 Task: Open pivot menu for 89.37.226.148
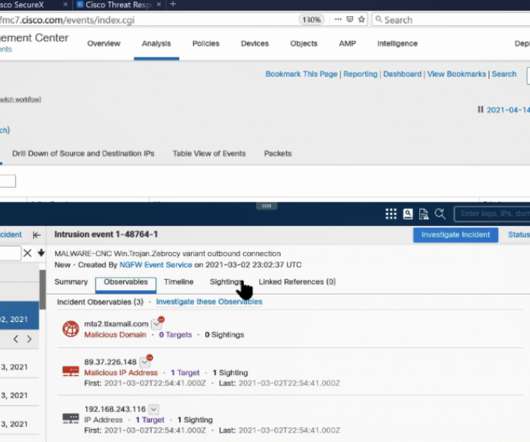146,361
